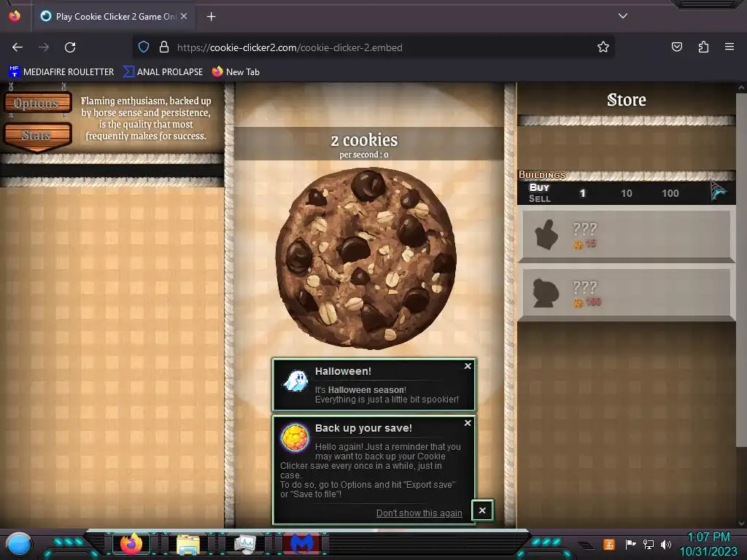Screen dimensions: 747x560
Task: Open tracking protection shield info
Action: click(144, 47)
